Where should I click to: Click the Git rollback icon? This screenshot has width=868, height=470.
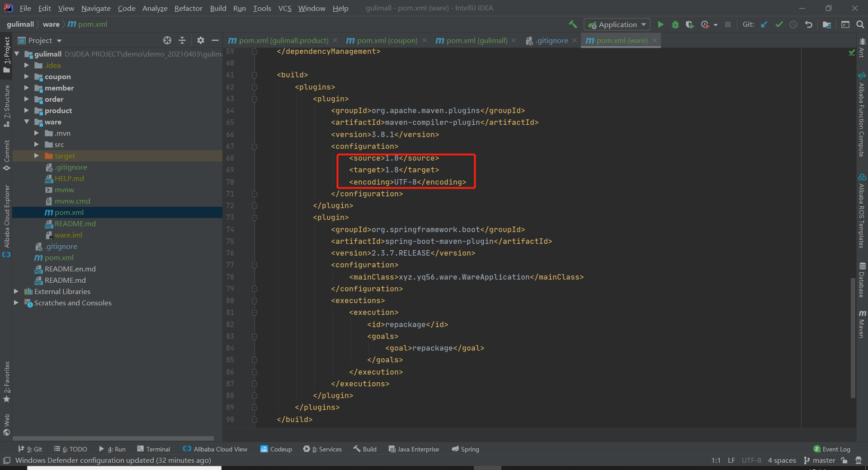pyautogui.click(x=808, y=24)
